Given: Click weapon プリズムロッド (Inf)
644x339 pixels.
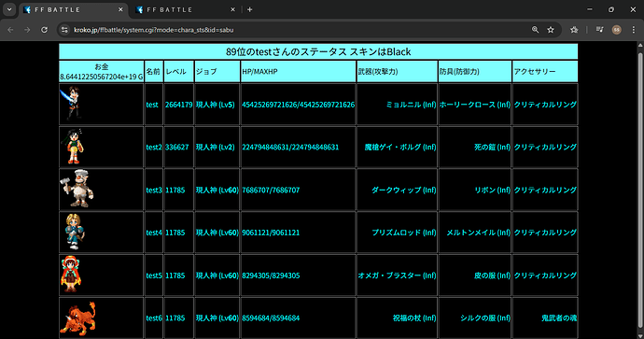Looking at the screenshot, I should pos(404,233).
